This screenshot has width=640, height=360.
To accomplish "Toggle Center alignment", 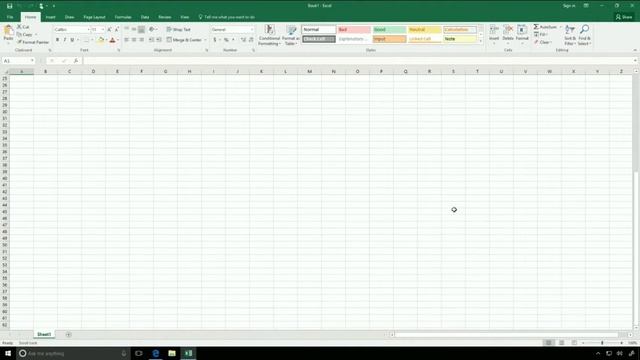I will pyautogui.click(x=134, y=40).
